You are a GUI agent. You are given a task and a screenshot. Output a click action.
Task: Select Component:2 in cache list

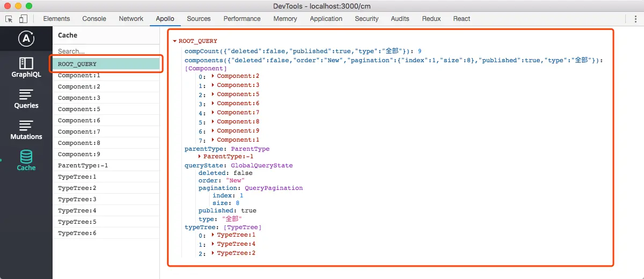(106, 86)
